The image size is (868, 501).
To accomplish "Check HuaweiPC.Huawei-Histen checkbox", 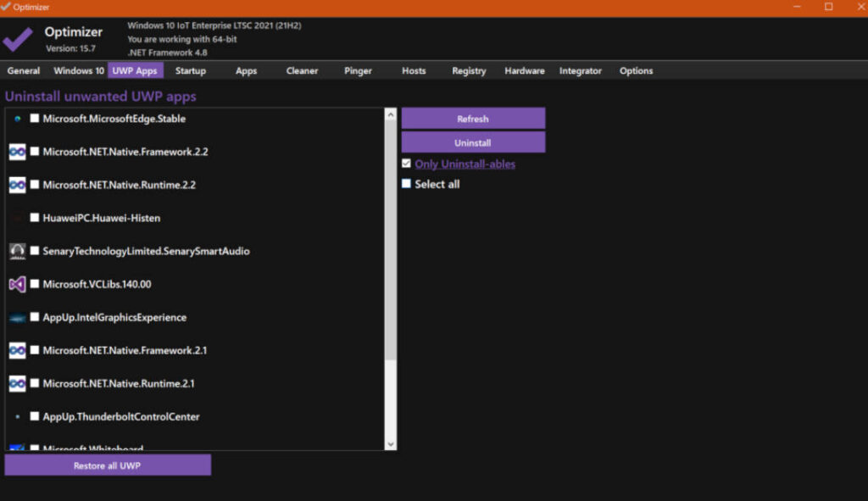I will pos(34,218).
